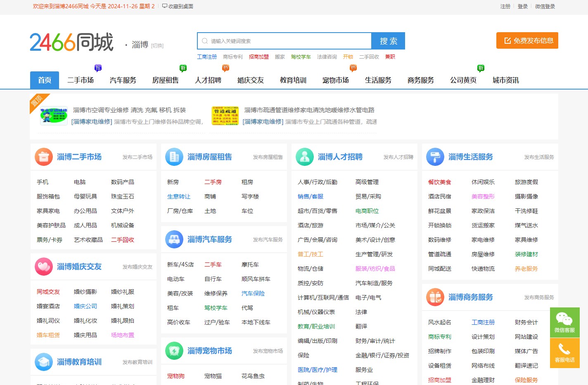Image resolution: width=588 pixels, height=385 pixels.
Task: Open the 微信客服 WeChat floating button
Action: coord(564,322)
